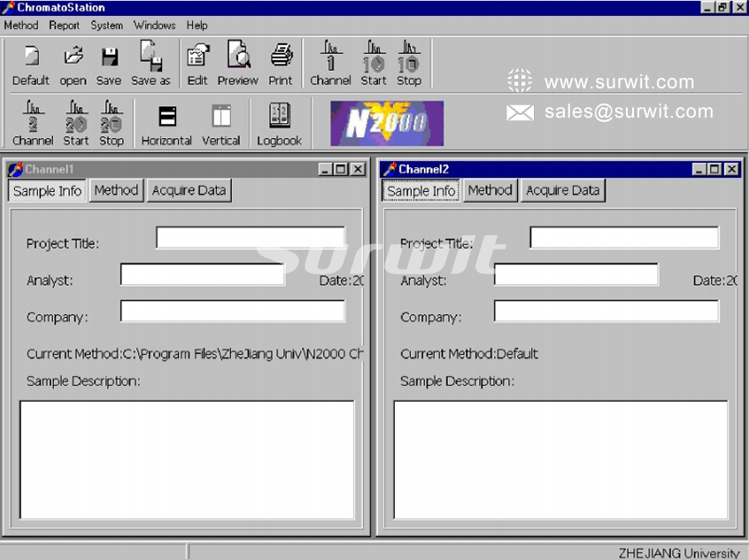Open the Edit report icon

(197, 65)
